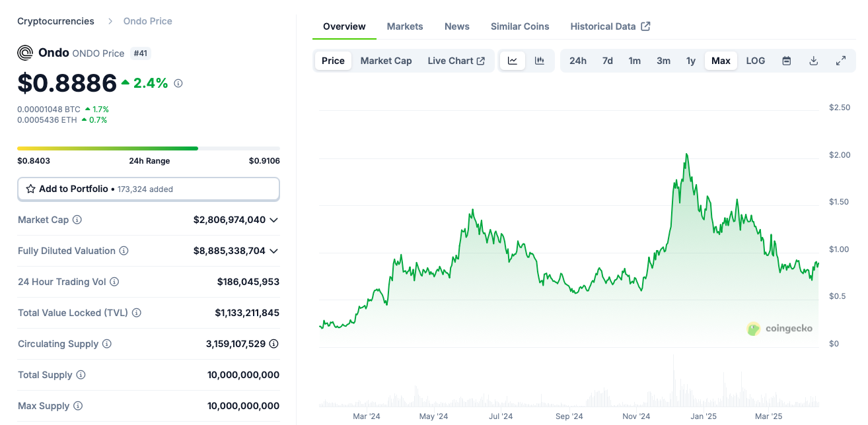Show Circulating Supply label info icon
The width and height of the screenshot is (868, 425).
pyautogui.click(x=107, y=344)
